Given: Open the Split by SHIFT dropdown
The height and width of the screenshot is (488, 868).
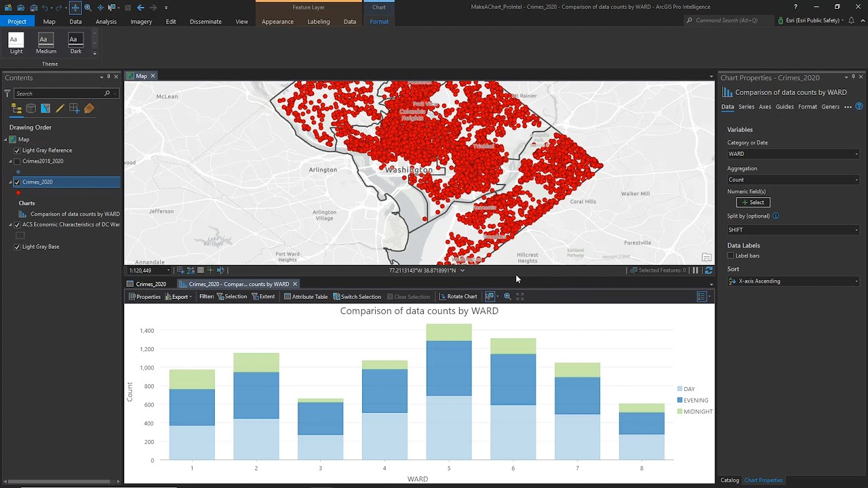Looking at the screenshot, I should click(x=793, y=230).
